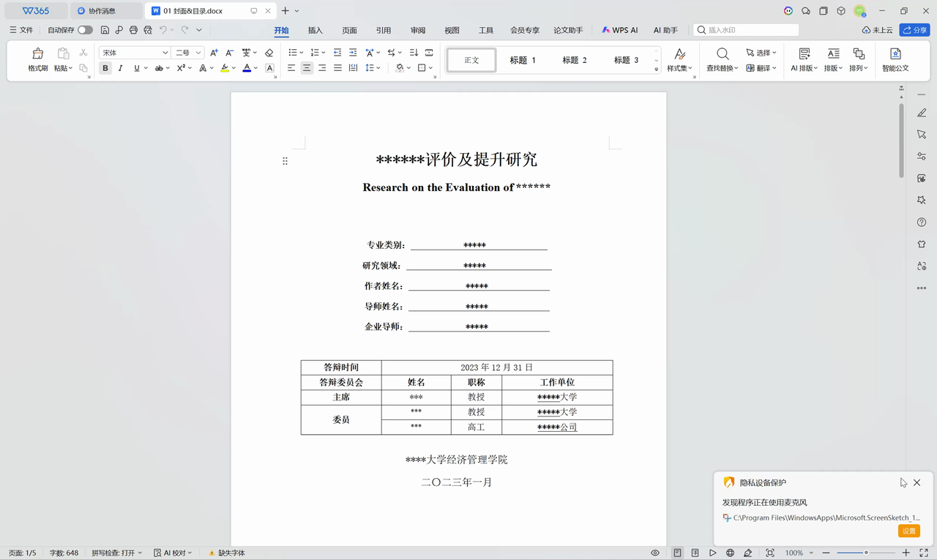Toggle Bold formatting button

105,68
